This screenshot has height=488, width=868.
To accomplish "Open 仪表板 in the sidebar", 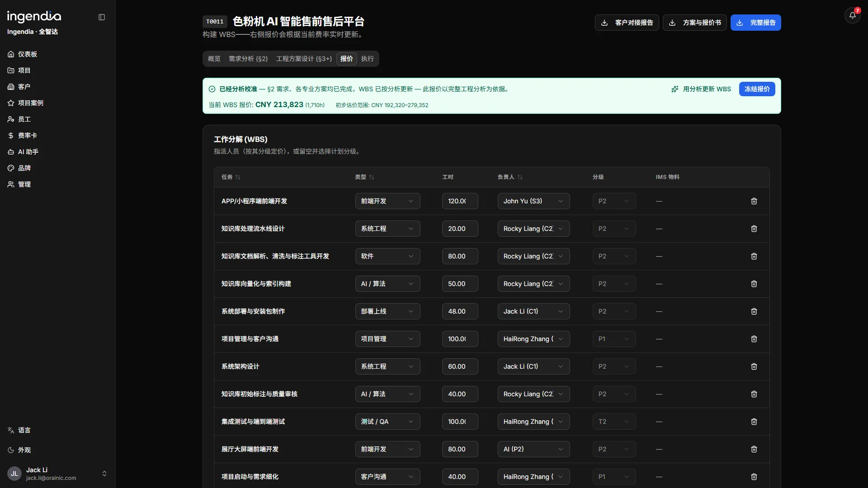I will [57, 54].
